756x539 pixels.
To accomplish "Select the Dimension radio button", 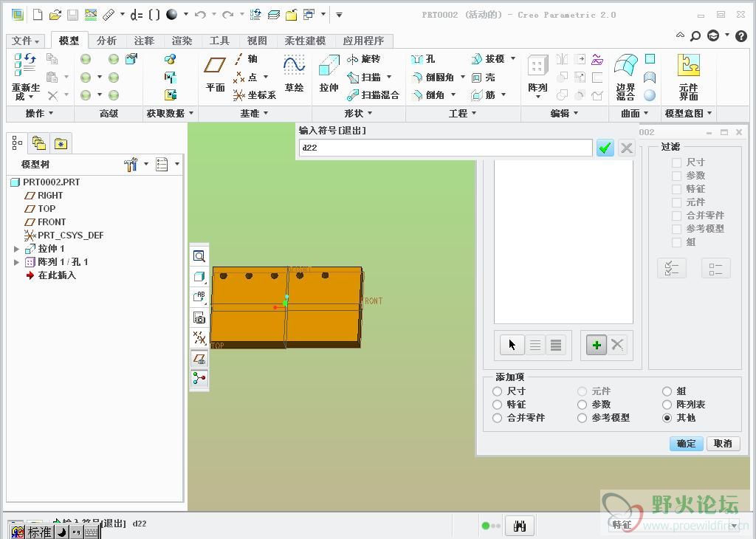I will tap(497, 391).
